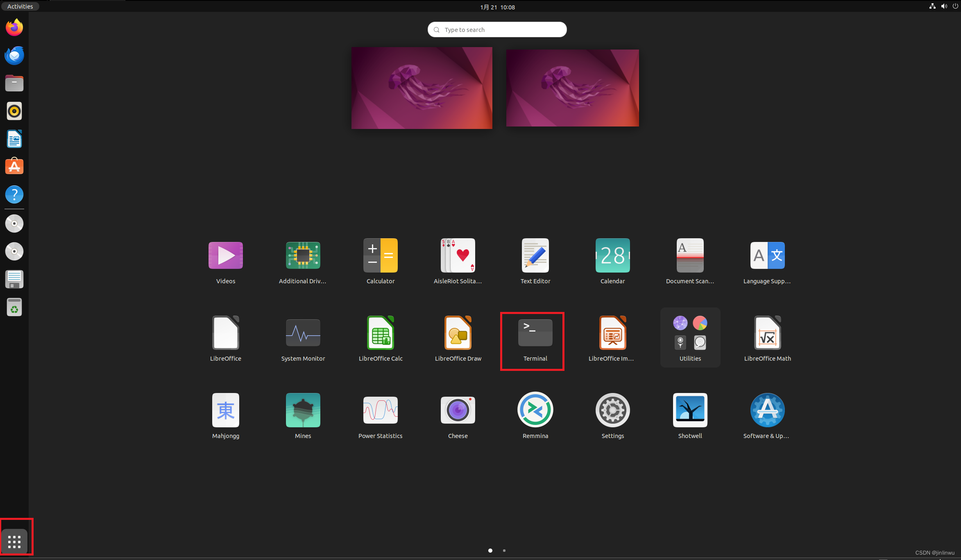The width and height of the screenshot is (961, 560).
Task: Open Software & Updates
Action: point(767,410)
